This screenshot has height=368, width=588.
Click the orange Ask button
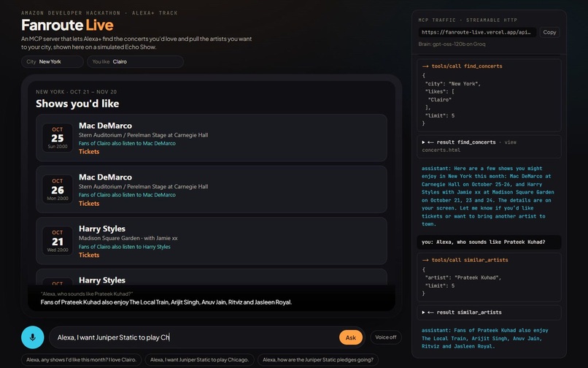coord(351,337)
